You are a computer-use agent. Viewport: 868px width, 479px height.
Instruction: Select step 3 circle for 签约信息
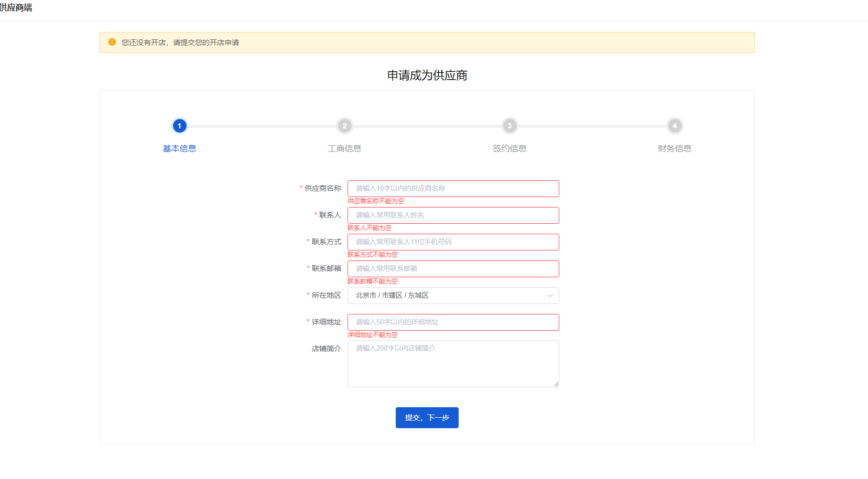click(x=509, y=126)
